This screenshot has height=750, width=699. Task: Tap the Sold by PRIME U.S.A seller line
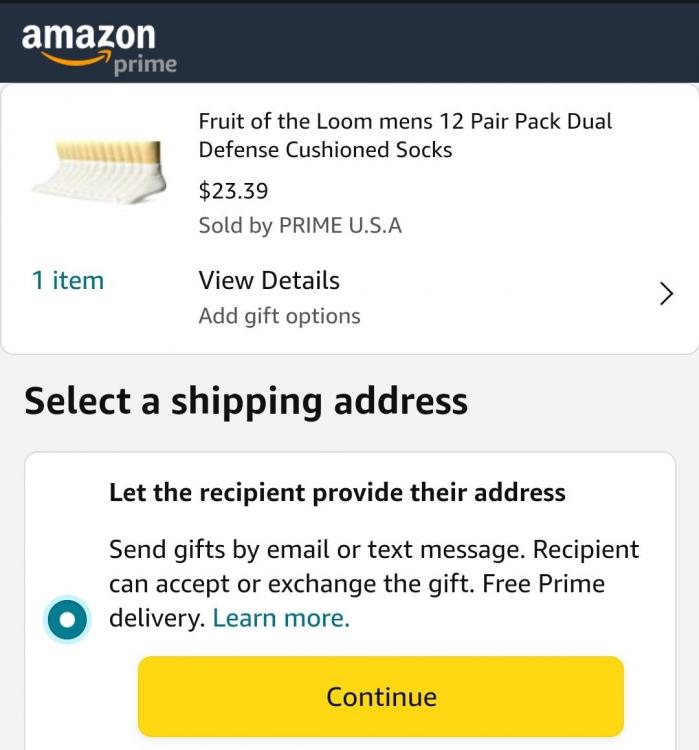pyautogui.click(x=300, y=226)
